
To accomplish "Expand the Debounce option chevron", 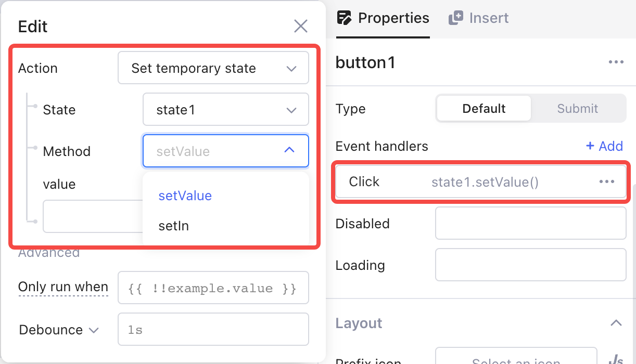I will pyautogui.click(x=94, y=330).
